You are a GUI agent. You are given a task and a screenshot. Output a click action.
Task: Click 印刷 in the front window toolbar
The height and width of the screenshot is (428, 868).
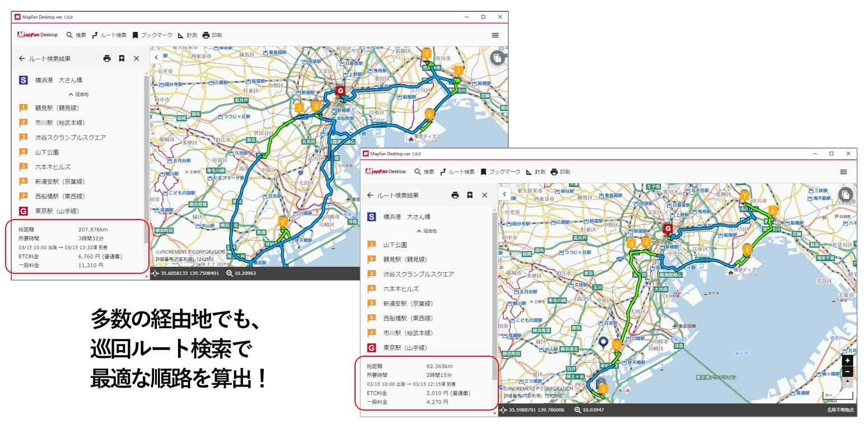click(561, 171)
